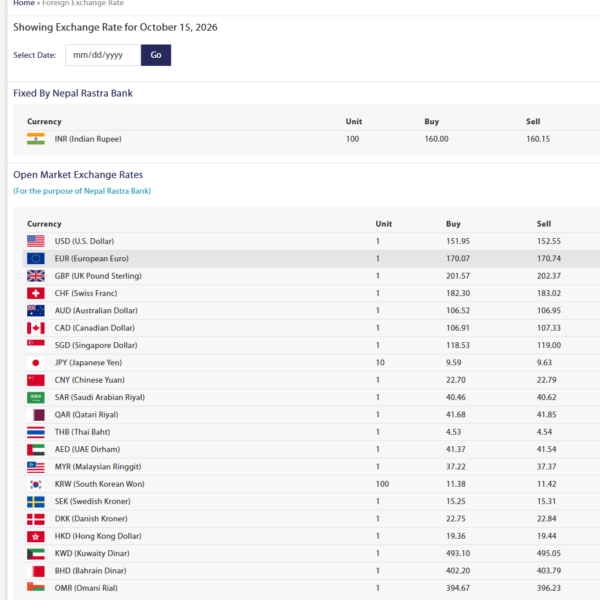Viewport: 600px width, 600px height.
Task: Click the Home breadcrumb link
Action: click(x=24, y=3)
